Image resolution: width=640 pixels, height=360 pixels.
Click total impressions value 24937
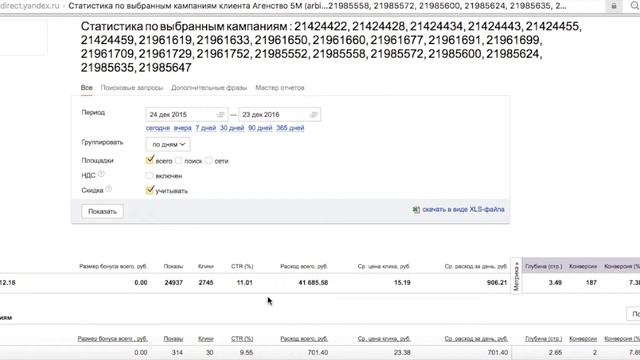coord(173,282)
